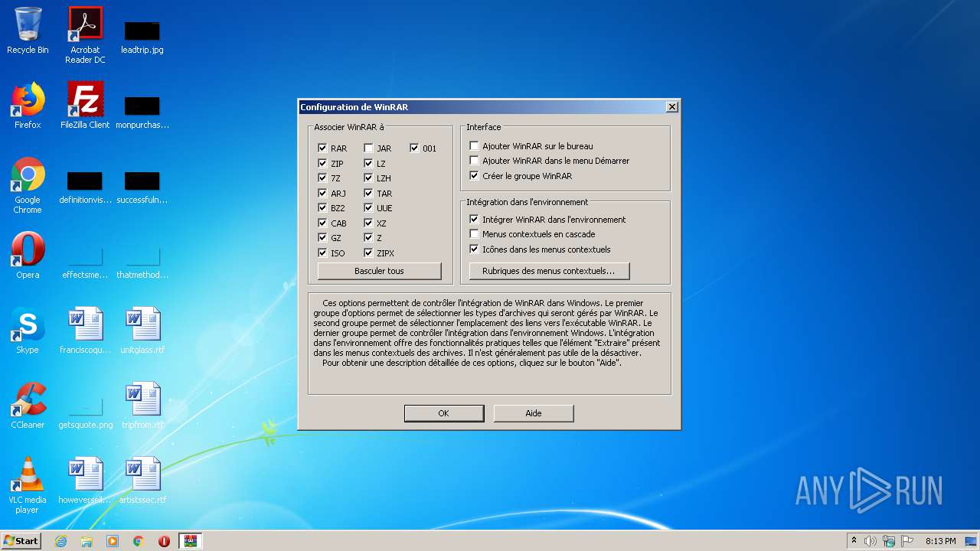Select the leadtrip.jpg desktop file
This screenshot has height=551, width=980.
[x=142, y=37]
